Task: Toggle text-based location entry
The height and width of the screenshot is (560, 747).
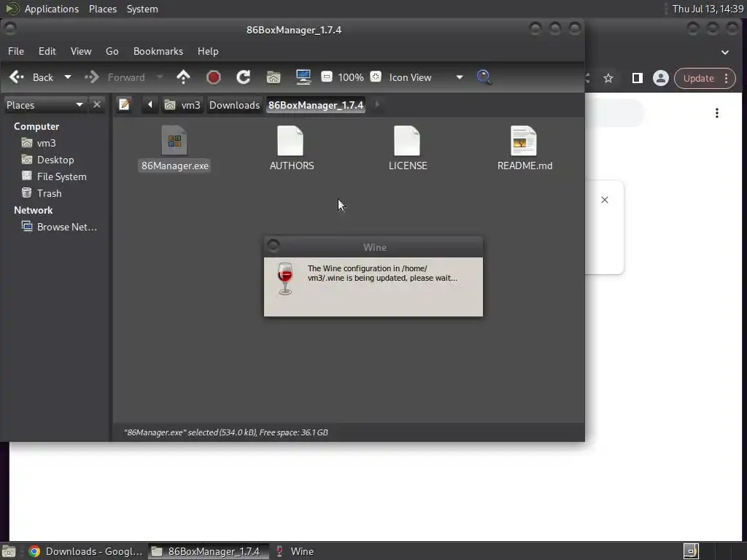Action: (124, 104)
